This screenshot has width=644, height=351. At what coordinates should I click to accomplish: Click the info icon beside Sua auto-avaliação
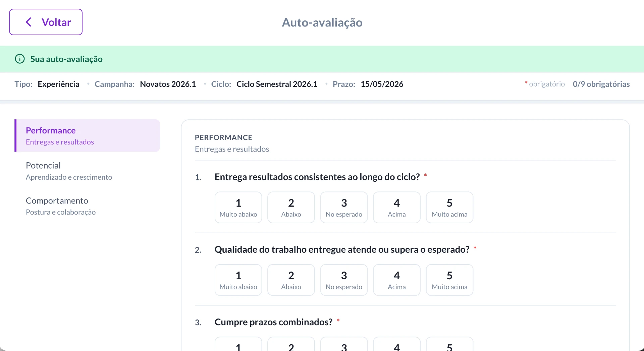click(x=20, y=59)
